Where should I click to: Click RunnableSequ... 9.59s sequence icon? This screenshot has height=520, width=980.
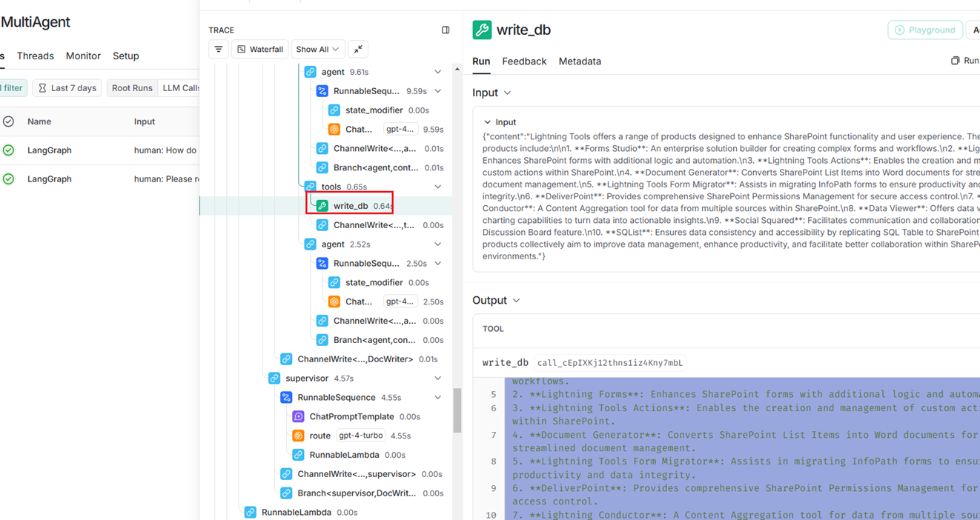(x=322, y=91)
